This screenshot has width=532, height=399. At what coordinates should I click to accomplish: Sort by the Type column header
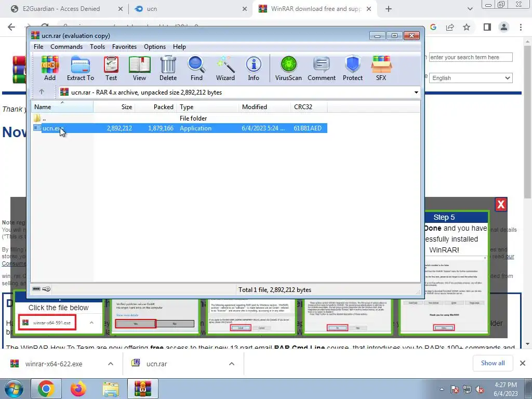coord(208,107)
